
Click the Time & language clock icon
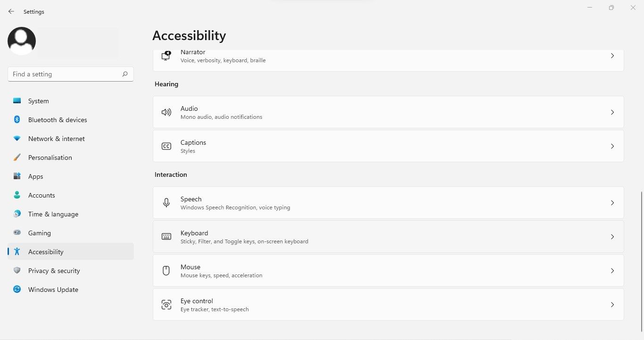[17, 214]
